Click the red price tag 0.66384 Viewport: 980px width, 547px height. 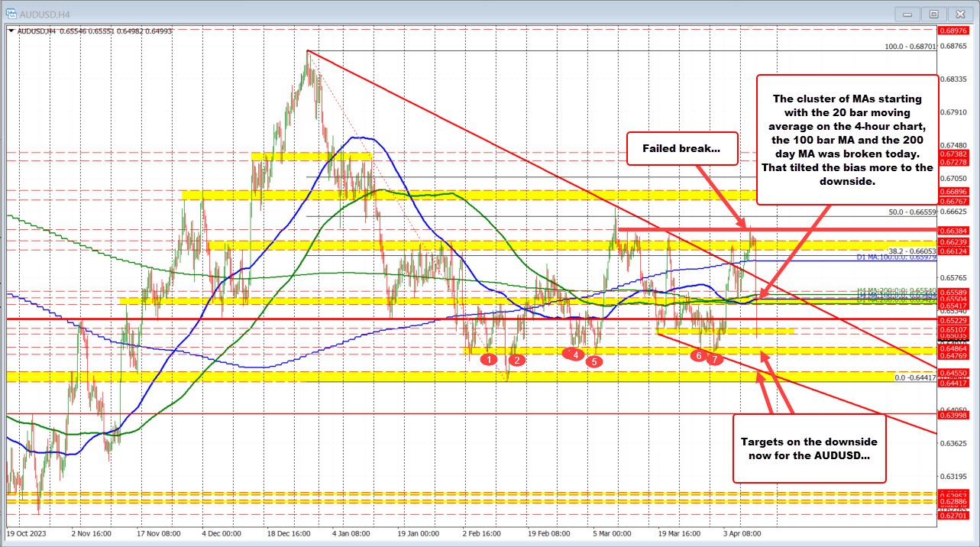point(955,229)
